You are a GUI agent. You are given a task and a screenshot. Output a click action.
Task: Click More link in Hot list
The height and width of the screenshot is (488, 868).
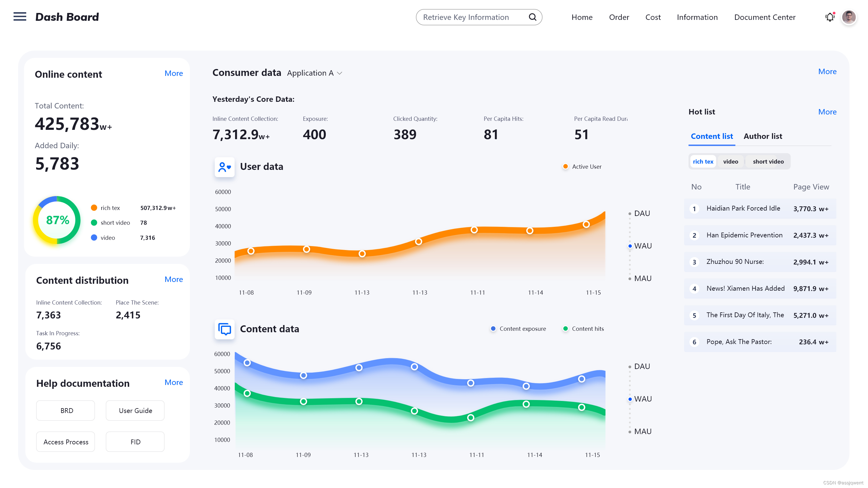coord(827,112)
